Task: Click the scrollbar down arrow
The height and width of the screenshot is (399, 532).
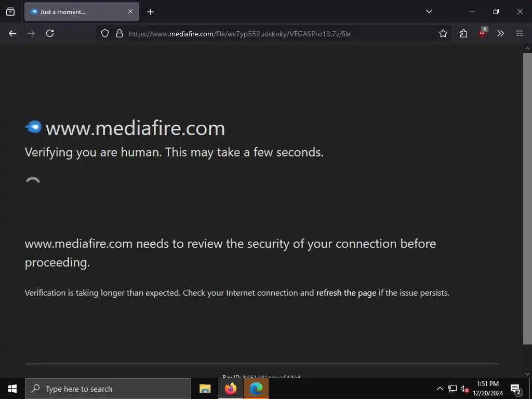Action: point(527,374)
